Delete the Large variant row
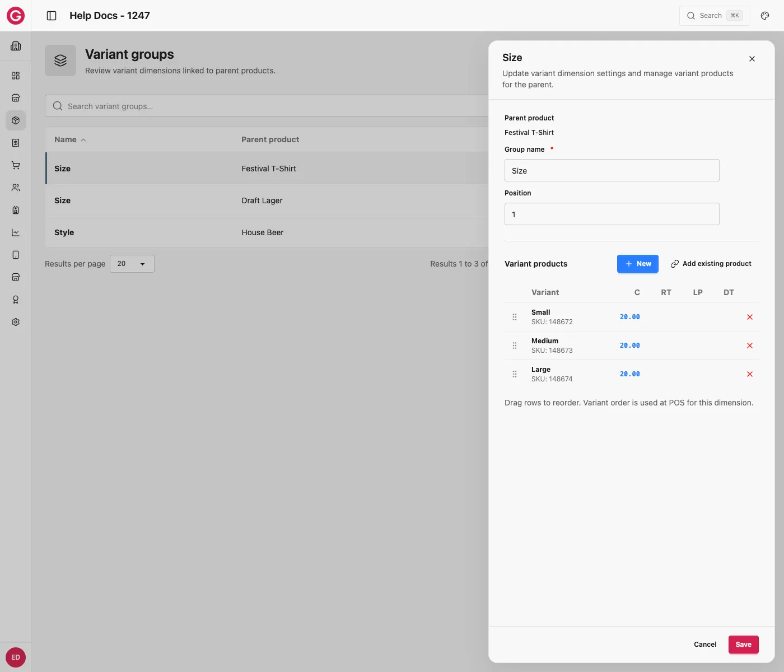 750,374
